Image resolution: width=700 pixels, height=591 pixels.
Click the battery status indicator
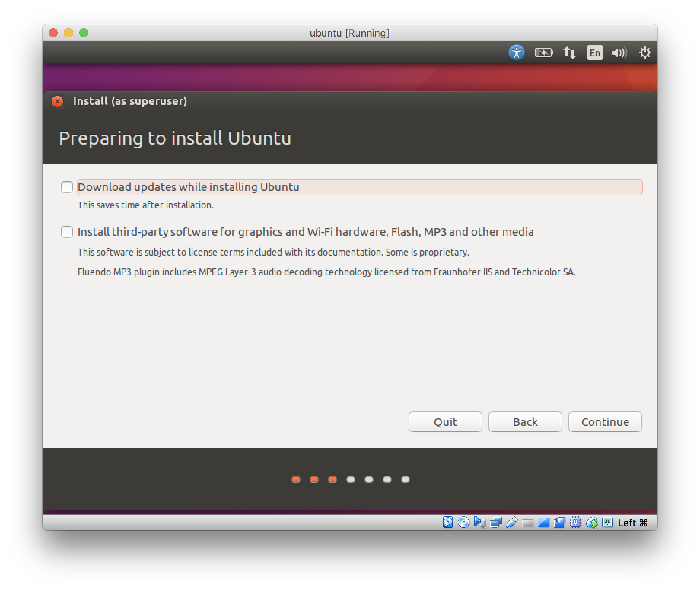click(x=544, y=52)
